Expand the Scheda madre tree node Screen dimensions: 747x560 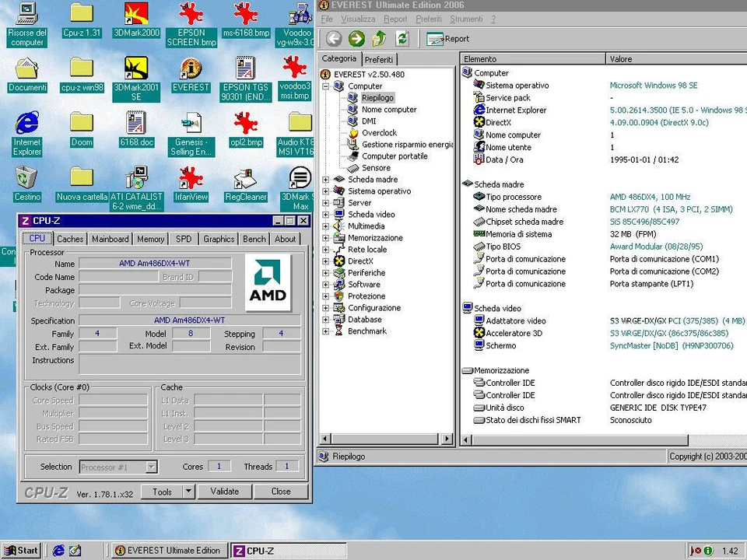pyautogui.click(x=326, y=180)
